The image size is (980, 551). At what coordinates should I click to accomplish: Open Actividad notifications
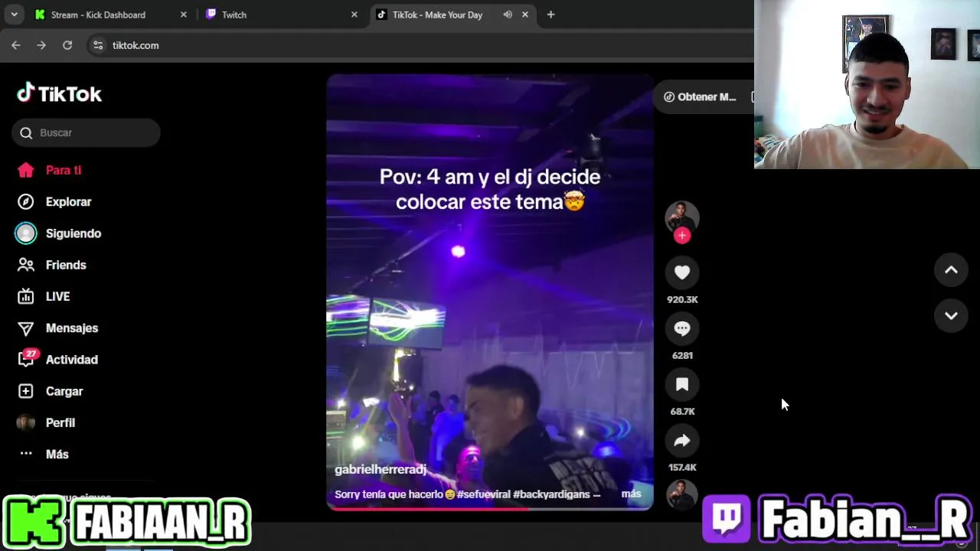click(57, 360)
